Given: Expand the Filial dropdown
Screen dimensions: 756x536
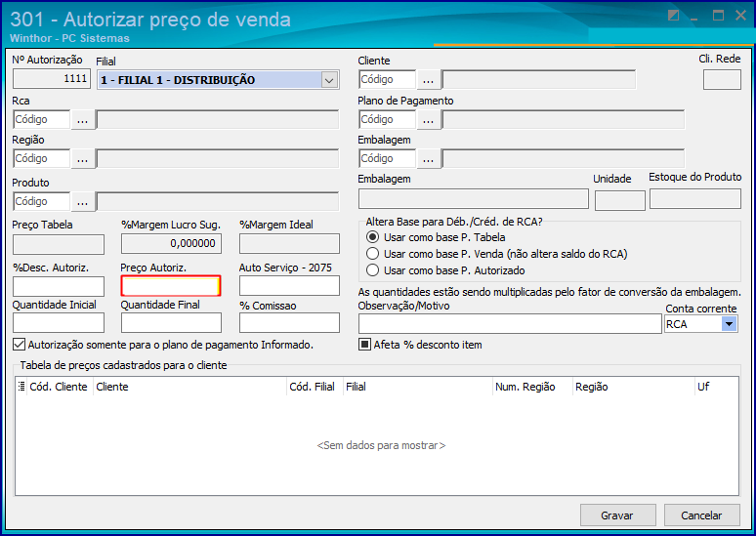Looking at the screenshot, I should 329,80.
